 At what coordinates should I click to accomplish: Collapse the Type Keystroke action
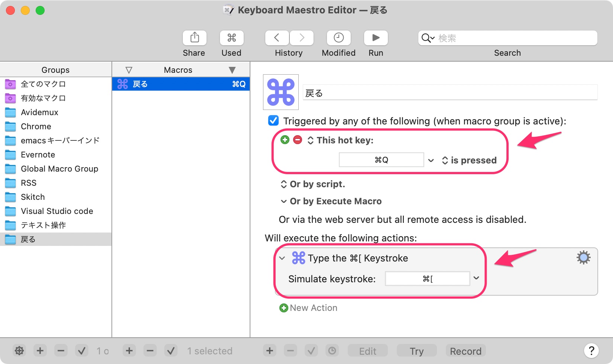click(x=282, y=258)
